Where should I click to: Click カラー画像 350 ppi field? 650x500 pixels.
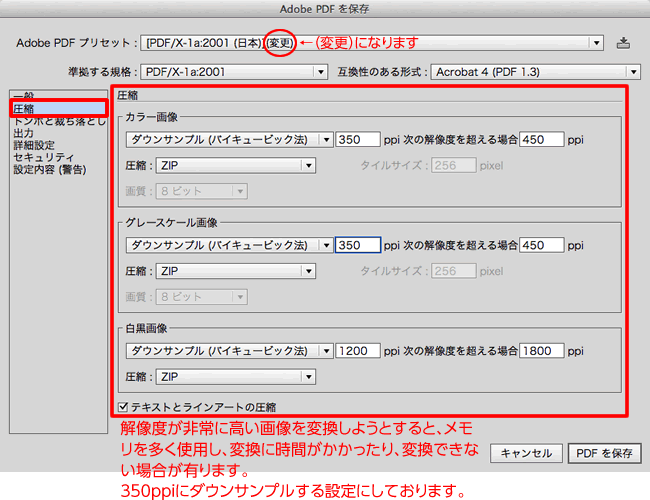point(358,140)
